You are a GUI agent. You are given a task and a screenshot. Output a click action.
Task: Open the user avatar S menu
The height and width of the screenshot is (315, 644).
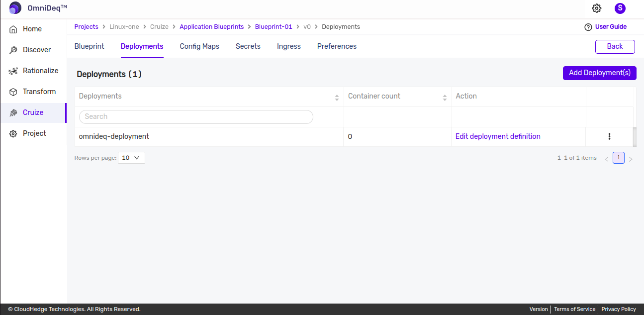click(620, 8)
